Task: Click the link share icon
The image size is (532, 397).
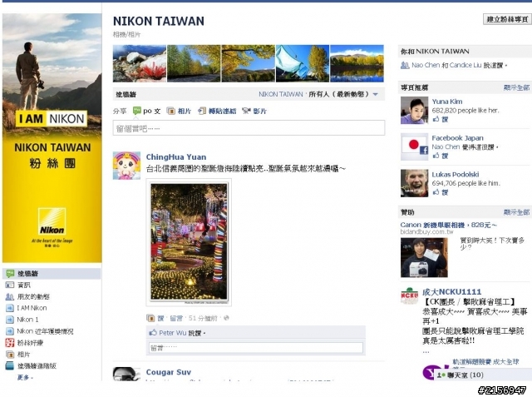Action: pyautogui.click(x=202, y=111)
